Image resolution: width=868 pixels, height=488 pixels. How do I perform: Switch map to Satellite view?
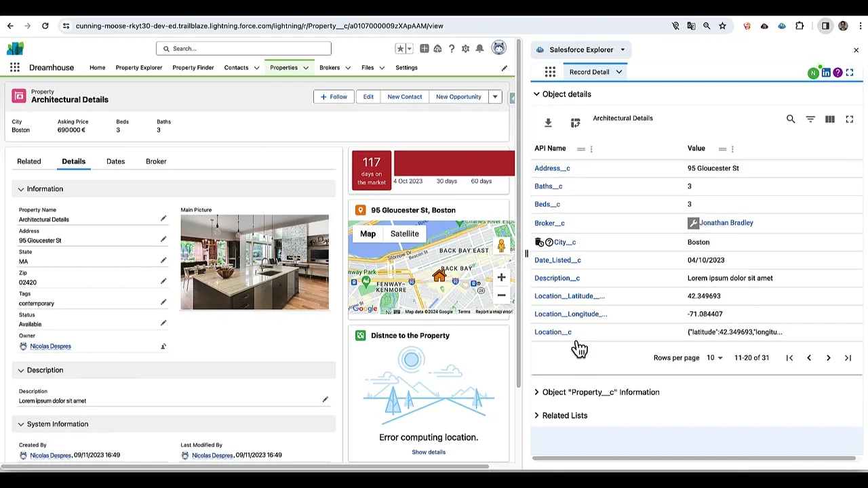404,234
